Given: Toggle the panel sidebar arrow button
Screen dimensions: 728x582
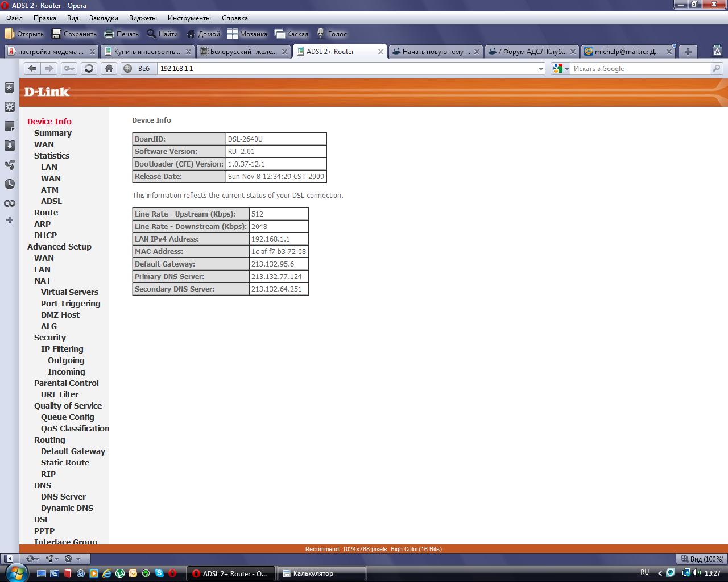Looking at the screenshot, I should [x=8, y=559].
